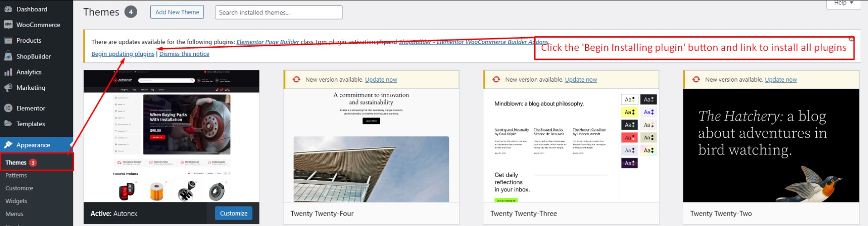This screenshot has width=868, height=226.
Task: Click Update now for Twenty Twenty-Three
Action: click(581, 79)
